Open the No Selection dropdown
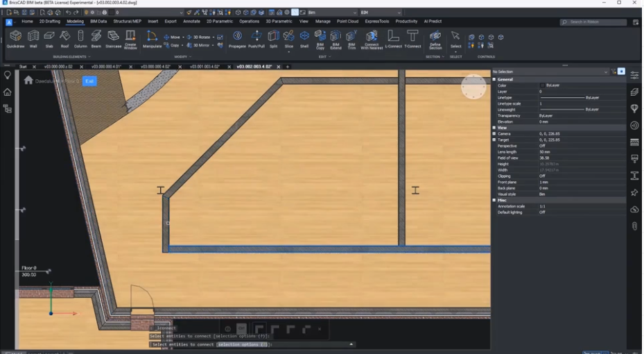This screenshot has height=354, width=644. pos(605,71)
